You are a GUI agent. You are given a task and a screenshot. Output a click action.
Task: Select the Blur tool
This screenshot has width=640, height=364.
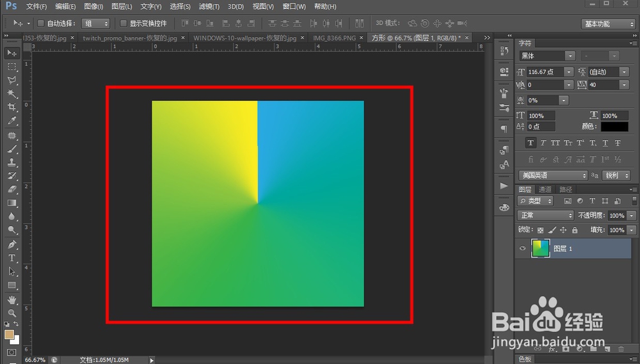click(12, 216)
